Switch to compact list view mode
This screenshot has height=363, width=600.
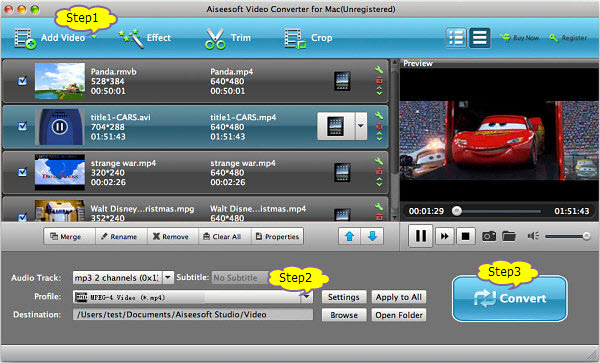[479, 38]
